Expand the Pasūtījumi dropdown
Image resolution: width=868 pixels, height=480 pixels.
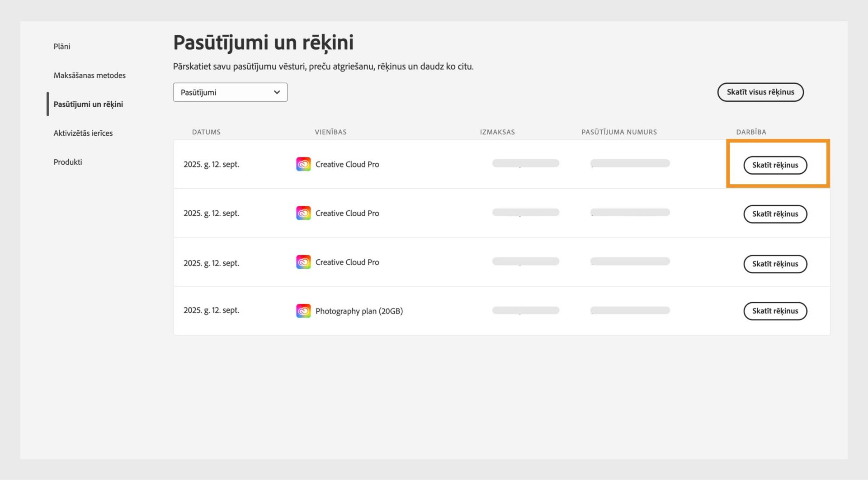point(230,92)
